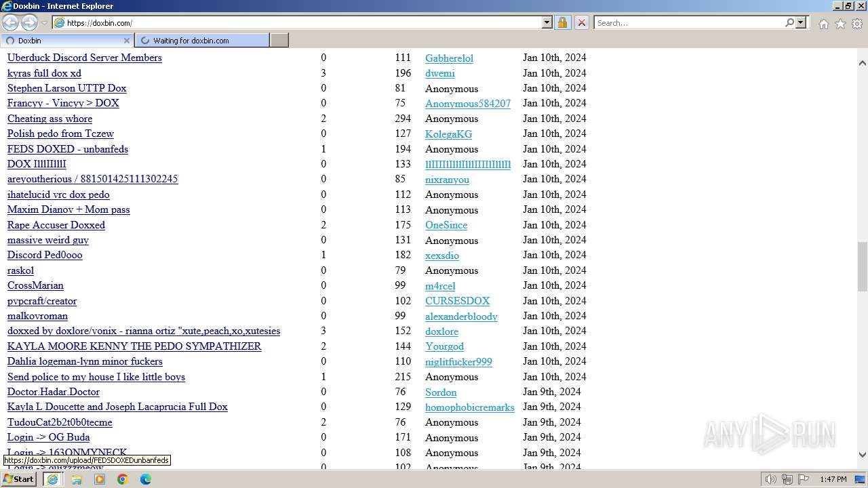Open a new blank tab

(x=279, y=41)
